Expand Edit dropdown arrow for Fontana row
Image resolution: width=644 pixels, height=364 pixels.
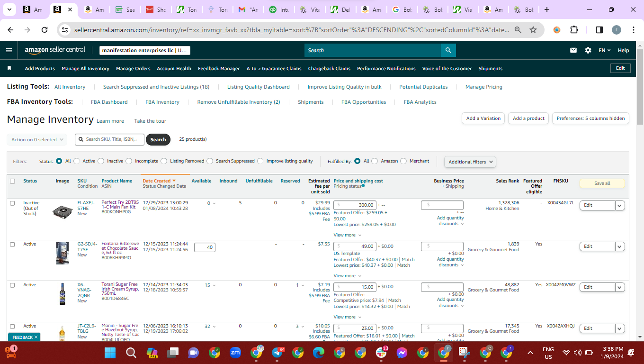click(x=620, y=246)
